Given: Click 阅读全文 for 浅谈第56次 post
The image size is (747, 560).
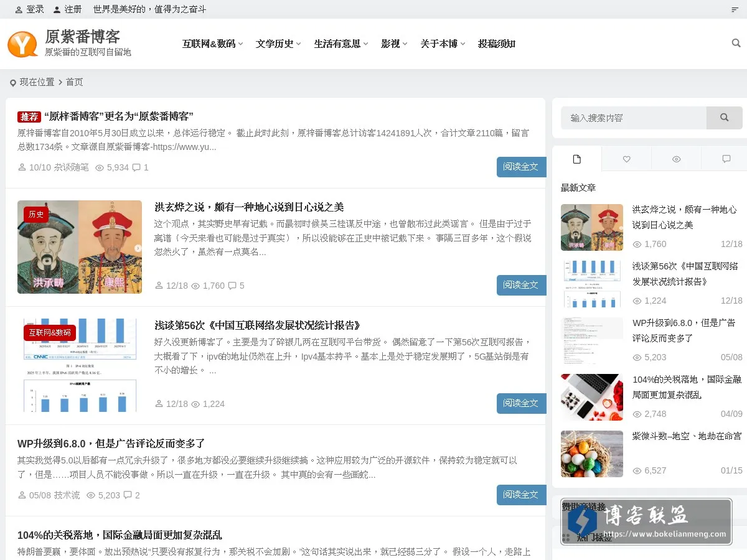Looking at the screenshot, I should tap(521, 403).
